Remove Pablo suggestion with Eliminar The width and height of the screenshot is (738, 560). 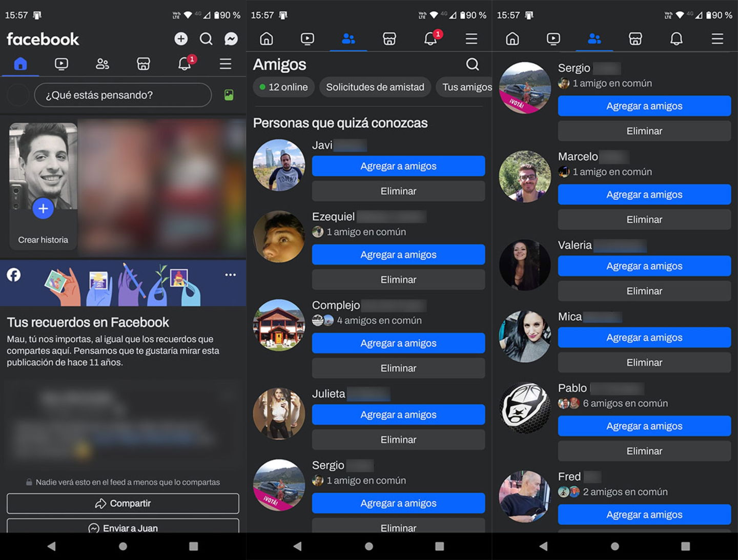(x=644, y=451)
